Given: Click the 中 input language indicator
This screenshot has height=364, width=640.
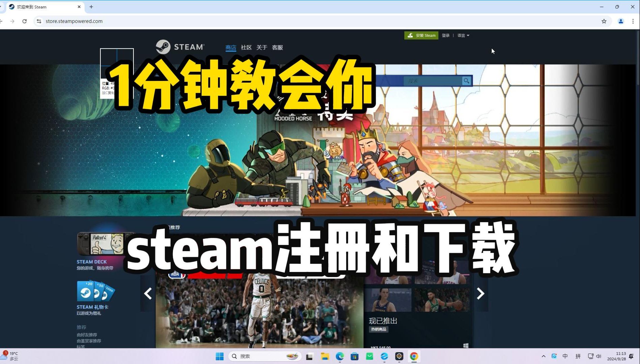Looking at the screenshot, I should (565, 356).
